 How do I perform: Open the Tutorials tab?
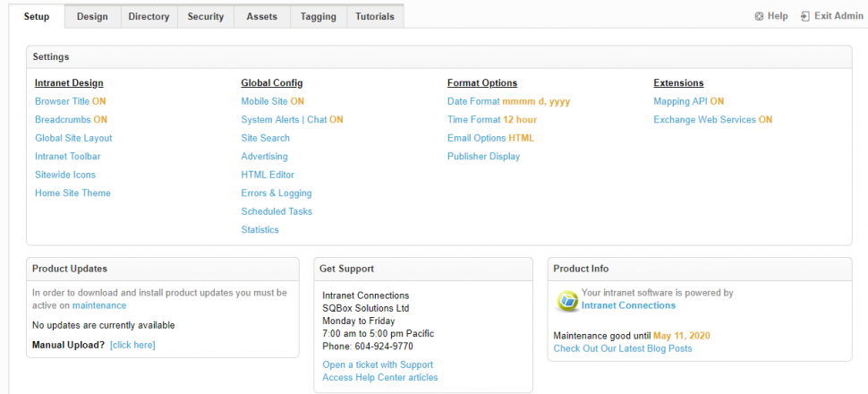[x=374, y=16]
